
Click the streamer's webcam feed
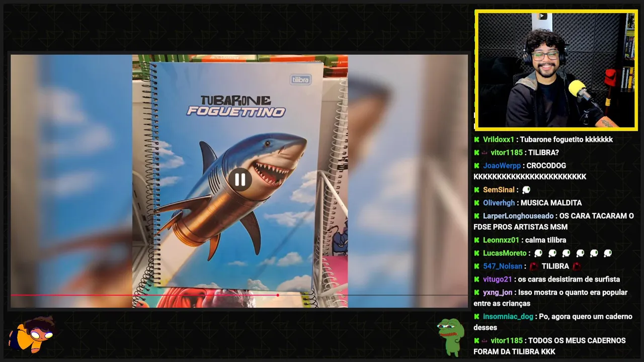click(x=556, y=70)
